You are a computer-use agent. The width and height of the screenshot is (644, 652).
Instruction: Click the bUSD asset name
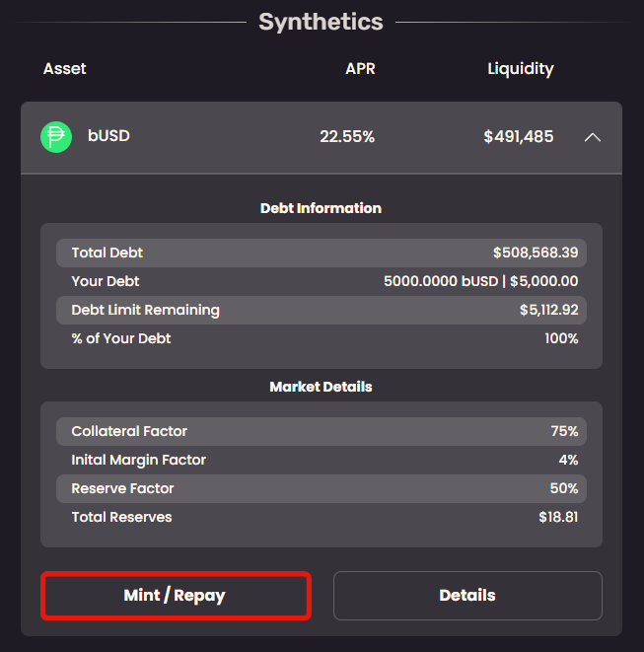click(108, 136)
